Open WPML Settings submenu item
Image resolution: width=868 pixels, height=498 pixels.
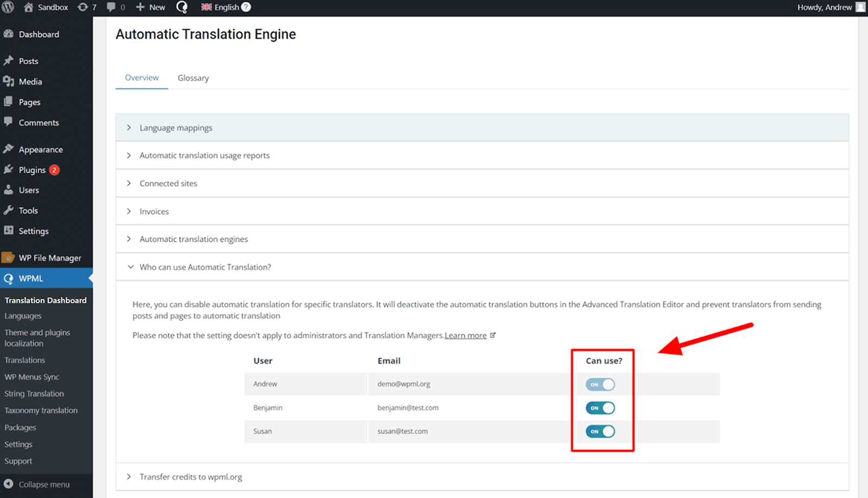tap(18, 444)
